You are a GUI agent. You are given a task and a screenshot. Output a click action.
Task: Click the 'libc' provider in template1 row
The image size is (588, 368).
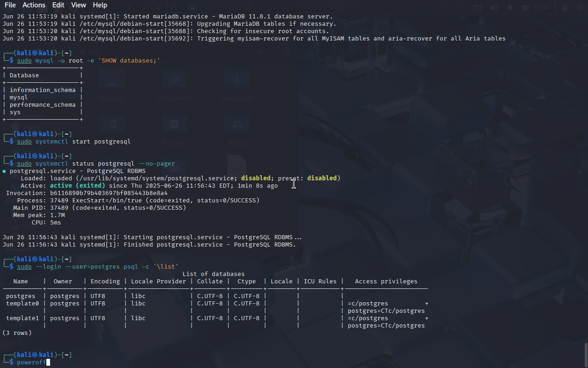coord(138,318)
